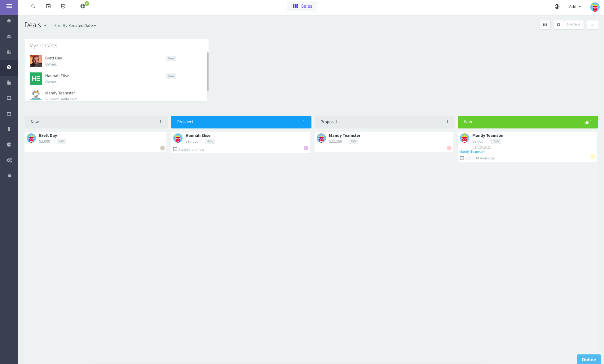The width and height of the screenshot is (604, 364).
Task: Open the Add dropdown in the top bar
Action: click(x=575, y=6)
